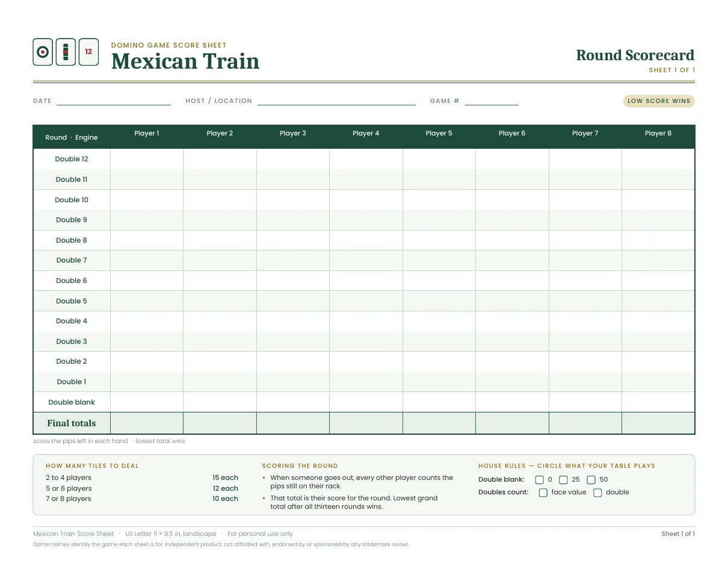Screen dimensions: 728x563
Task: Click the Double 1 row label
Action: [x=72, y=382]
